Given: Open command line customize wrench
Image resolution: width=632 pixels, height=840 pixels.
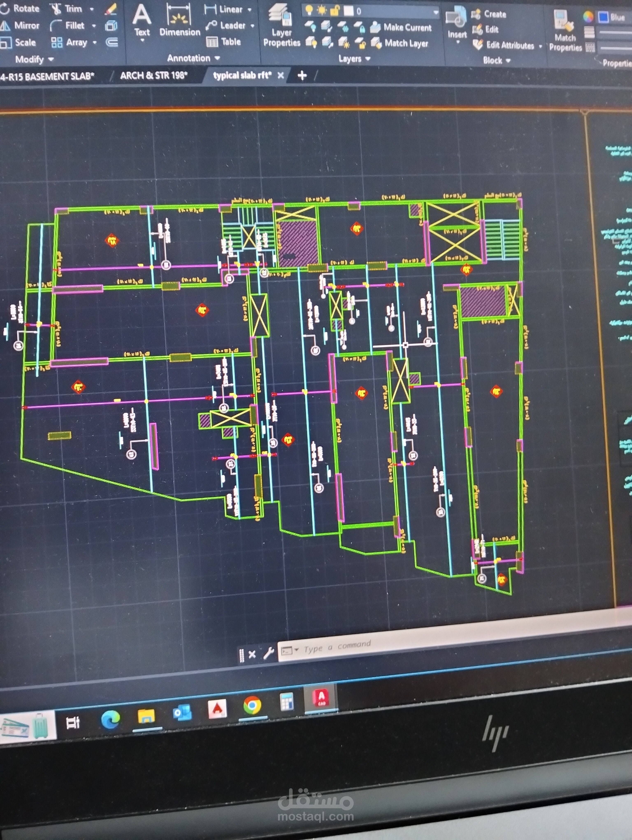Looking at the screenshot, I should tap(269, 653).
